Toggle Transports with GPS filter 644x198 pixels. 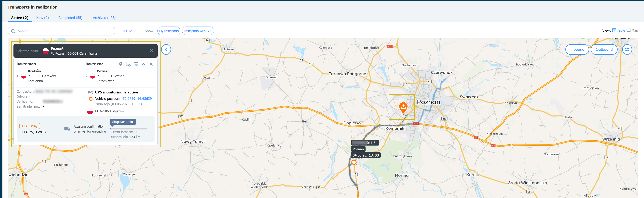click(198, 31)
